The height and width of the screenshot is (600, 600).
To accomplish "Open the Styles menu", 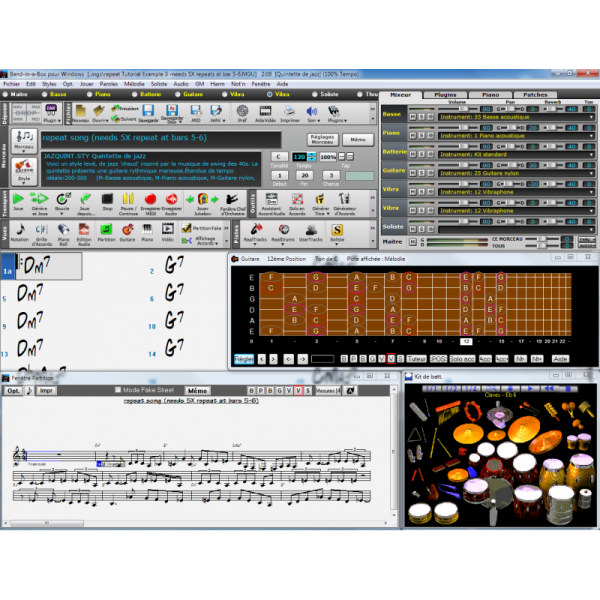I will (49, 84).
